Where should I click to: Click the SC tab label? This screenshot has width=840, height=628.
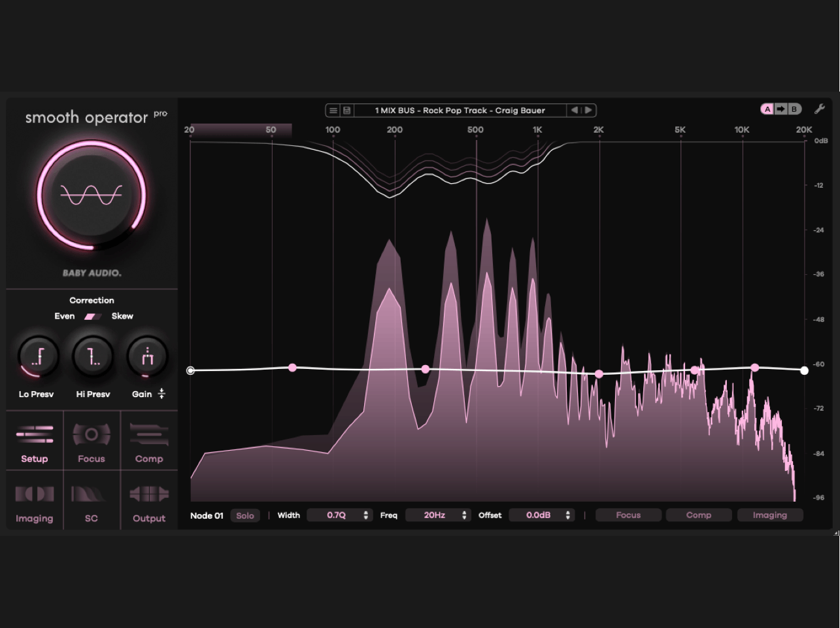tap(92, 519)
